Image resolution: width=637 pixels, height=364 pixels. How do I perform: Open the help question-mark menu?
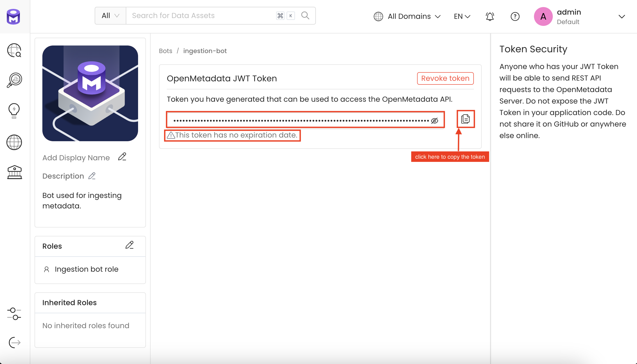[x=515, y=16]
